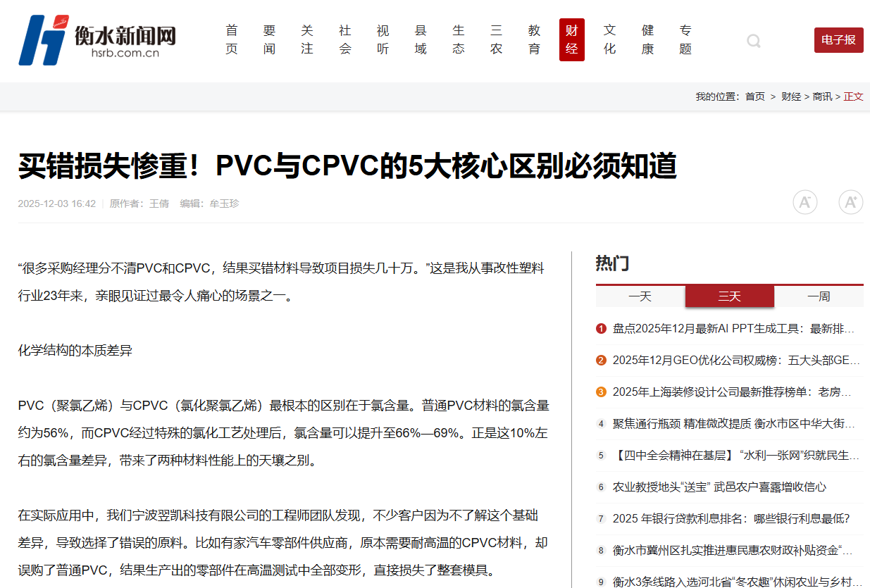The width and height of the screenshot is (870, 588).
Task: Click the search magnifier icon
Action: 753,41
